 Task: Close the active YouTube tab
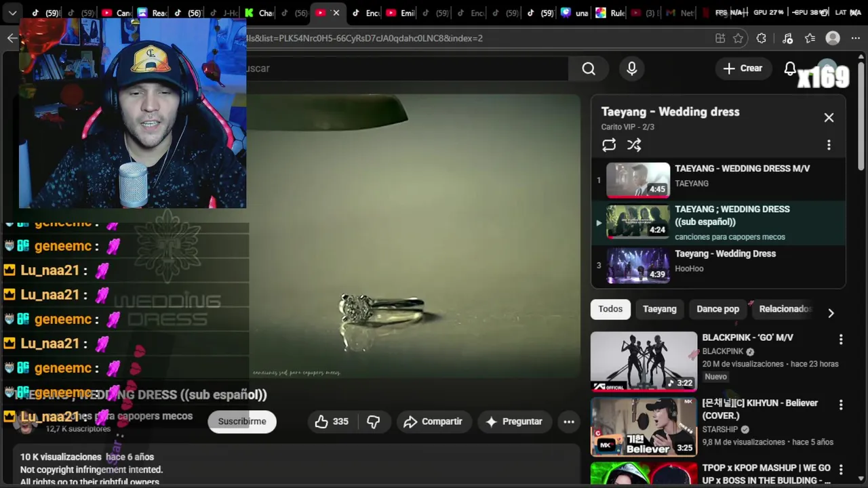[336, 13]
